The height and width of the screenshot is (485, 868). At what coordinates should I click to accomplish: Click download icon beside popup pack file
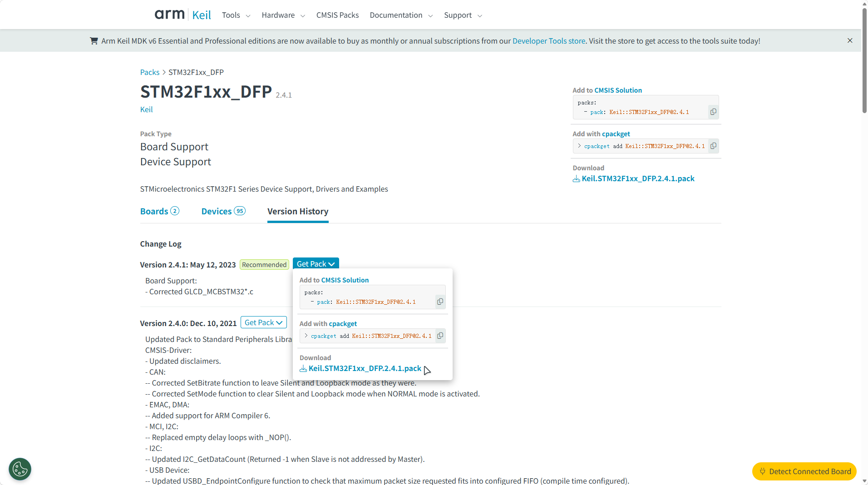(303, 369)
